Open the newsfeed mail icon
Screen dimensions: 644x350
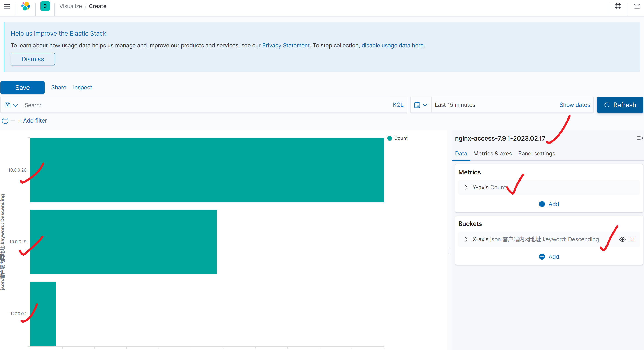click(x=637, y=6)
